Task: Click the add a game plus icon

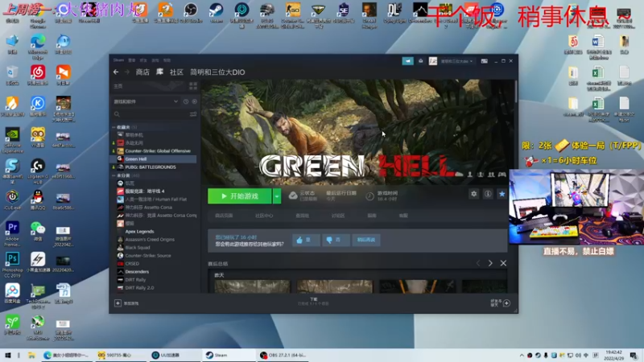Action: click(118, 303)
